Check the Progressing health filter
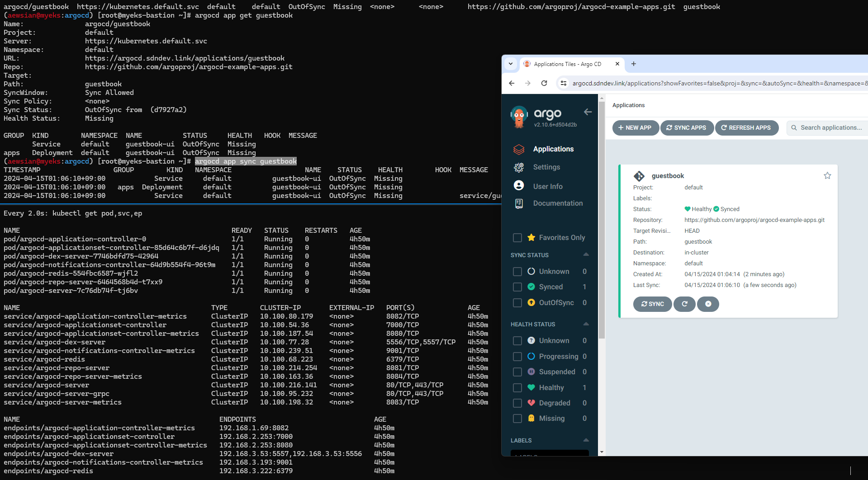The image size is (868, 480). pyautogui.click(x=517, y=357)
